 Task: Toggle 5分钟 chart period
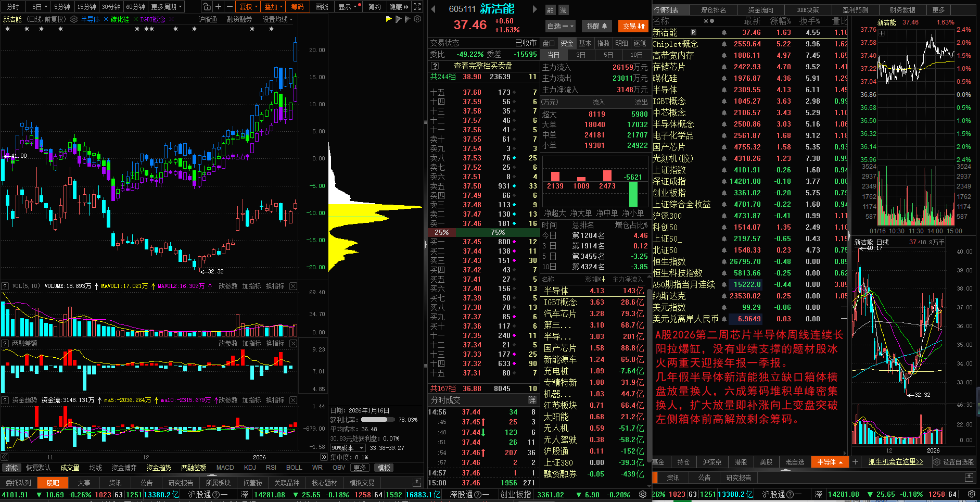(x=62, y=7)
